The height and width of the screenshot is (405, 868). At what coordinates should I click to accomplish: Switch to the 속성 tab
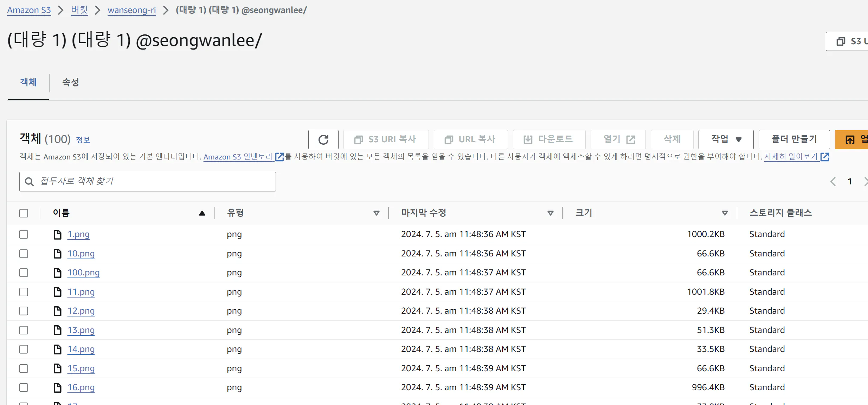[70, 82]
